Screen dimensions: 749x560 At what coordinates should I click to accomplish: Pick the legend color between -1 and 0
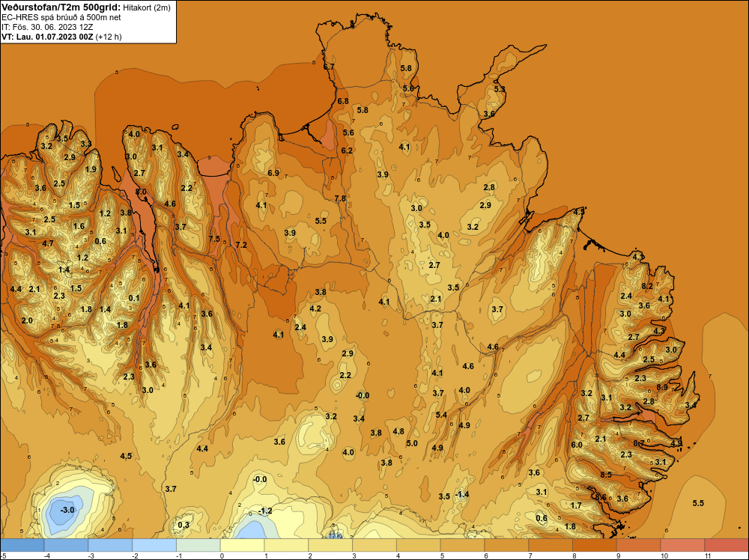point(198,545)
